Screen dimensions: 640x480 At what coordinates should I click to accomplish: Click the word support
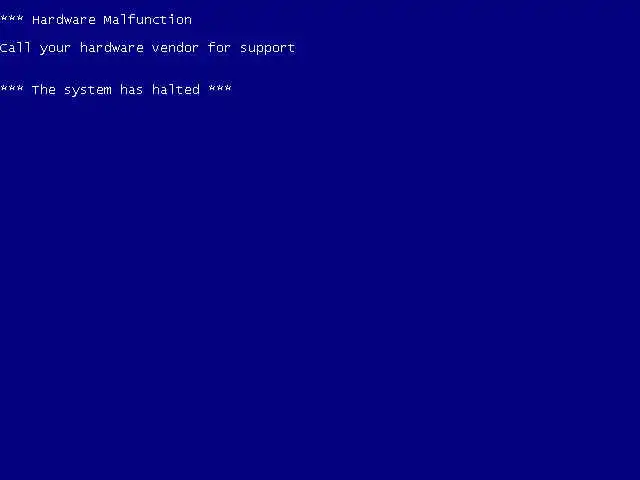pos(267,49)
